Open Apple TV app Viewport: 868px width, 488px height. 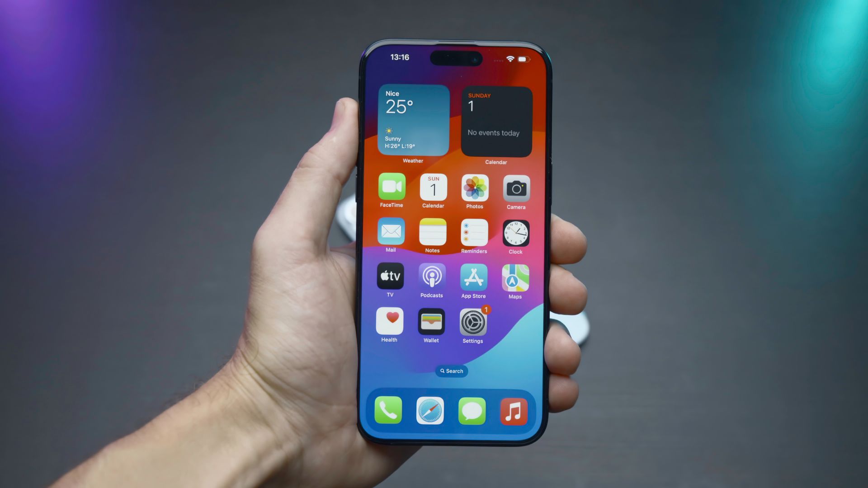(x=389, y=277)
